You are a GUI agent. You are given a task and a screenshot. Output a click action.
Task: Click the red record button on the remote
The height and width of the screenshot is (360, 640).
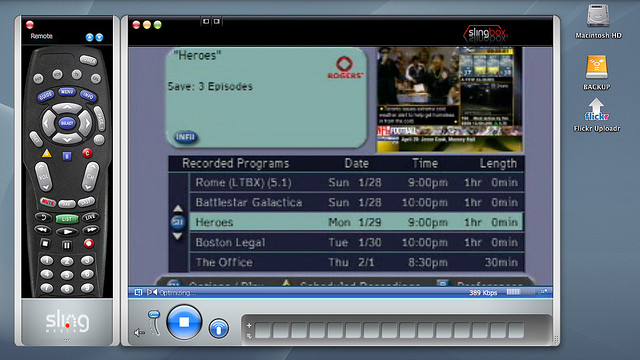(89, 244)
